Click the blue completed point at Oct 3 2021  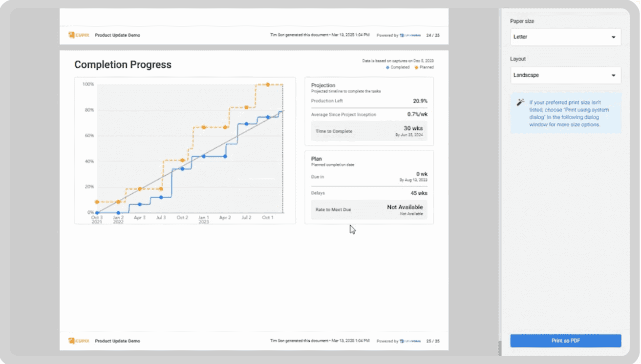click(97, 213)
